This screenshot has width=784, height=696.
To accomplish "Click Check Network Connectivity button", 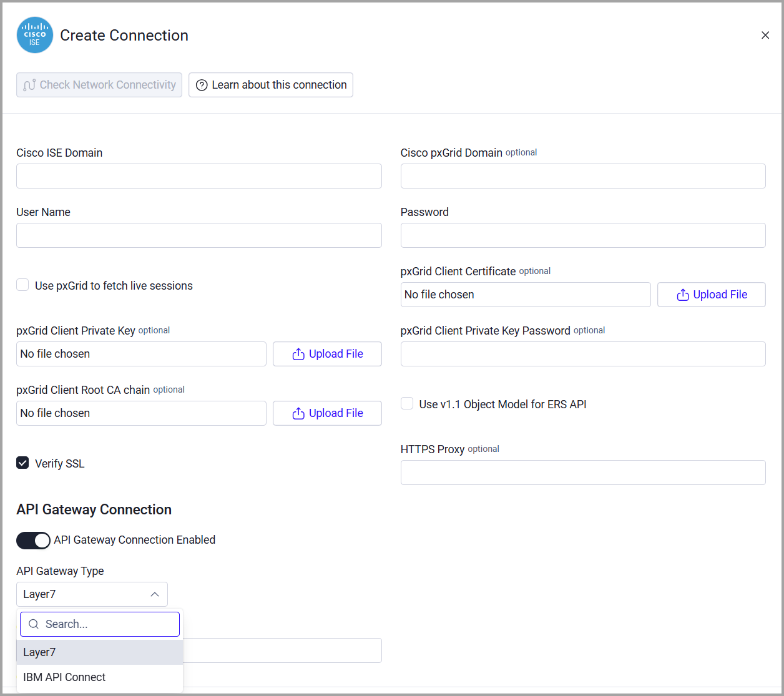I will coord(99,85).
